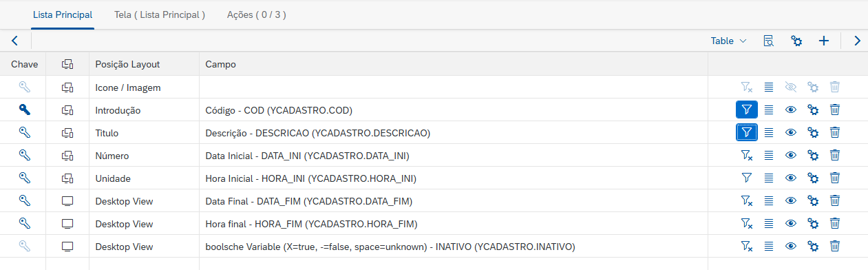Open list lines icon in the Hora final row

pos(769,223)
